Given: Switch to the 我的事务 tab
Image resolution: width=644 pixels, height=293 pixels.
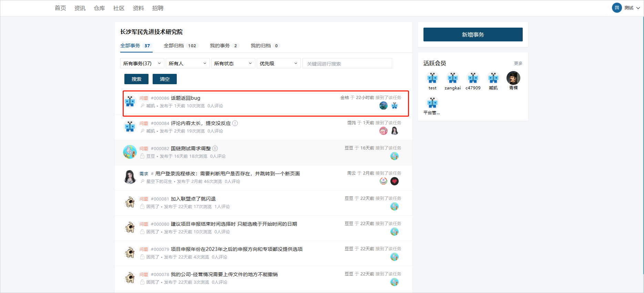Looking at the screenshot, I should [224, 46].
